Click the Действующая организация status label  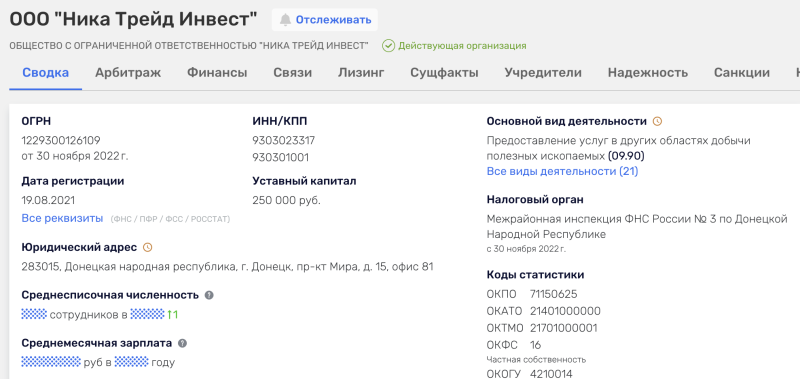pos(462,46)
